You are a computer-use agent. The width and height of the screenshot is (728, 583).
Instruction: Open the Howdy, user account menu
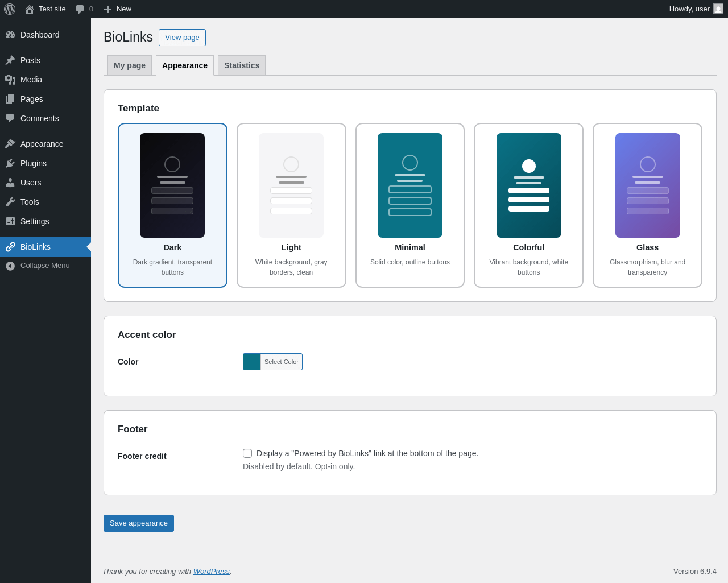click(696, 9)
